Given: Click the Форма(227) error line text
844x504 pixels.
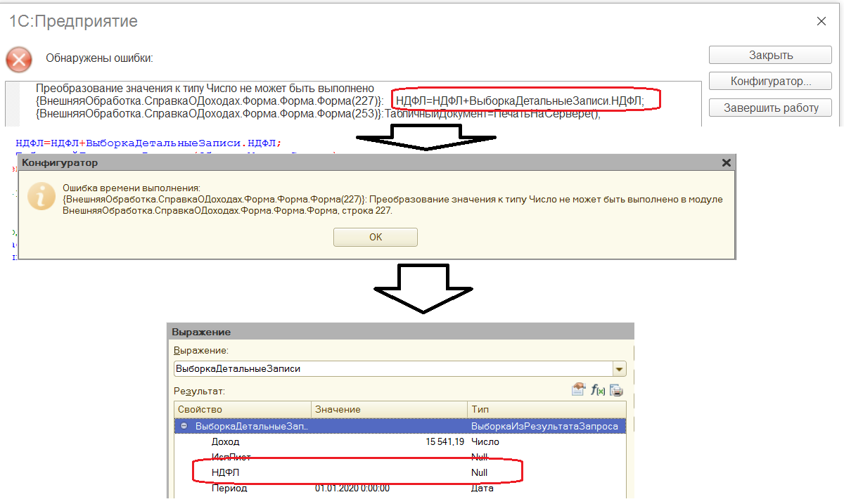Looking at the screenshot, I should pyautogui.click(x=340, y=101).
